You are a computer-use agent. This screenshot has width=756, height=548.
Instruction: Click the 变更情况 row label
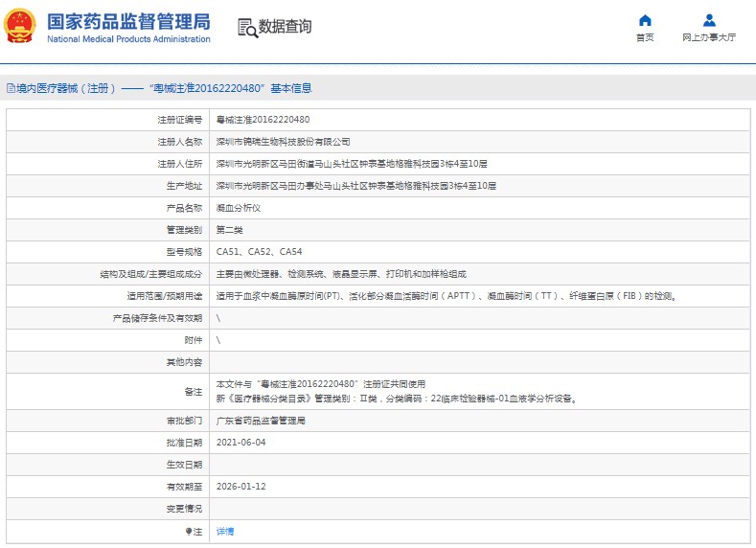coord(184,509)
